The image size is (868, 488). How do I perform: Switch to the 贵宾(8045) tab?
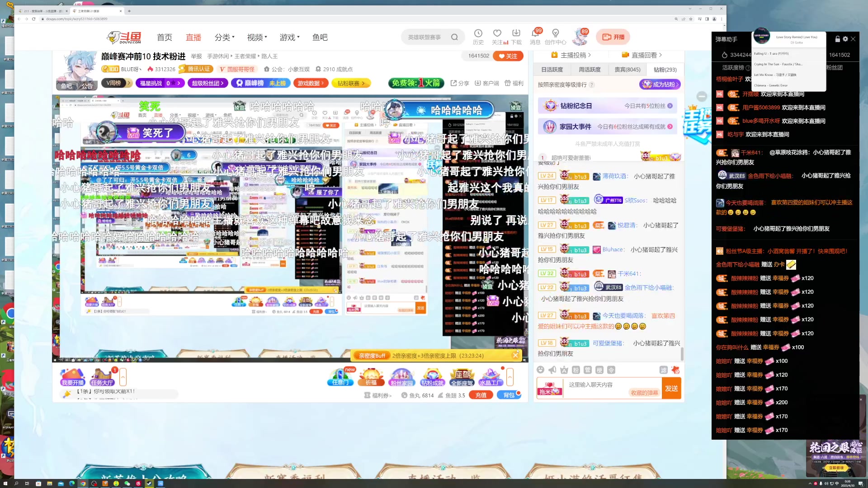pyautogui.click(x=627, y=70)
